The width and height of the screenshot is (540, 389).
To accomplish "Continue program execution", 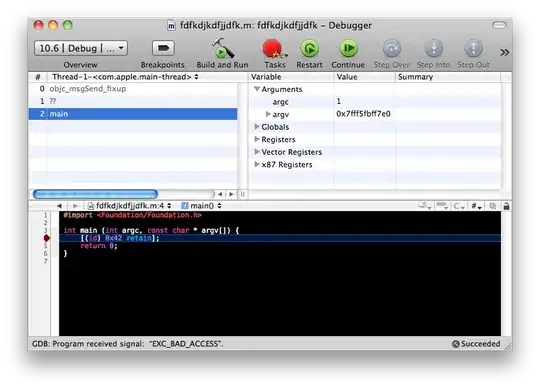I will (x=349, y=49).
